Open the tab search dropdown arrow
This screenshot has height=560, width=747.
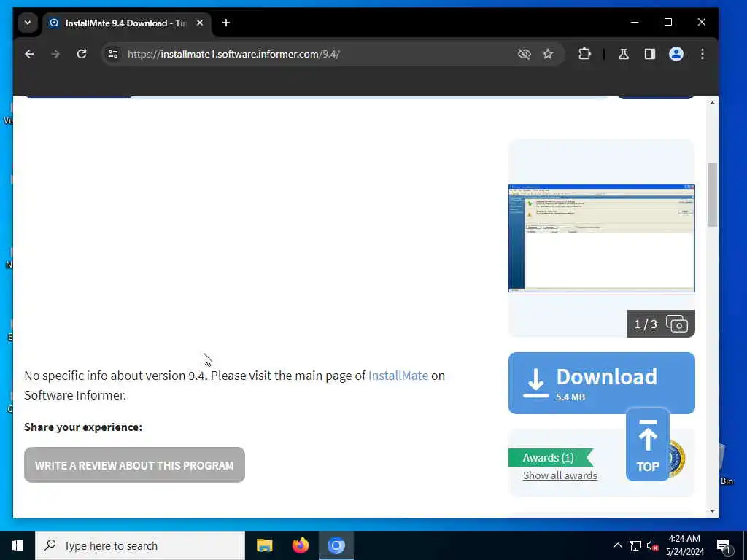[x=28, y=23]
